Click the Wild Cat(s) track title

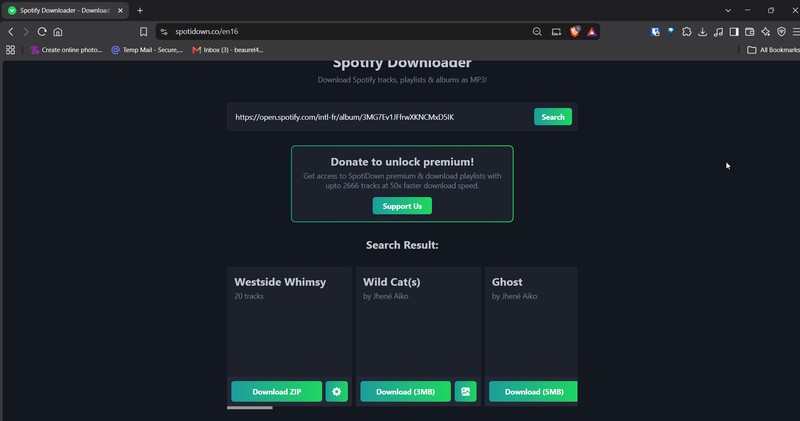click(392, 282)
